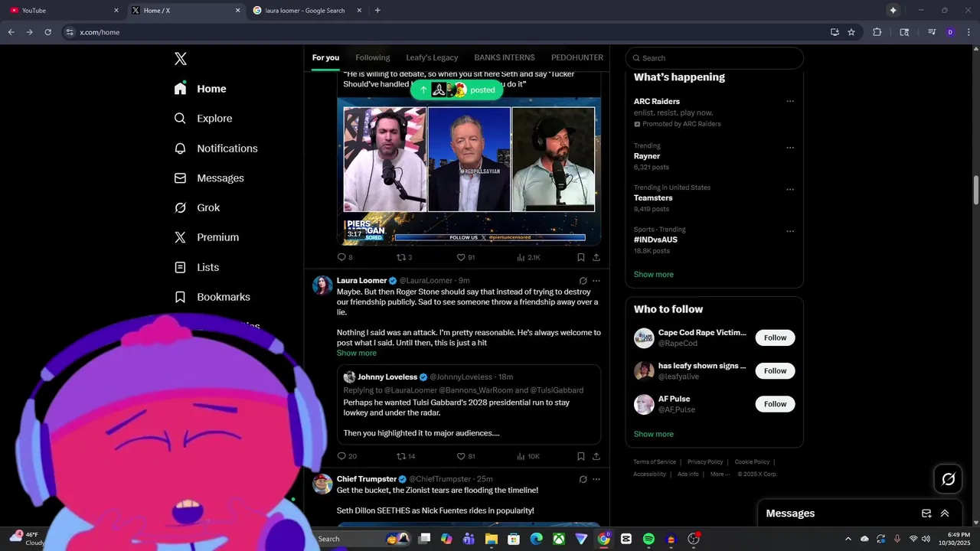Like the video post with 91 likes
This screenshot has width=980, height=551.
click(461, 257)
